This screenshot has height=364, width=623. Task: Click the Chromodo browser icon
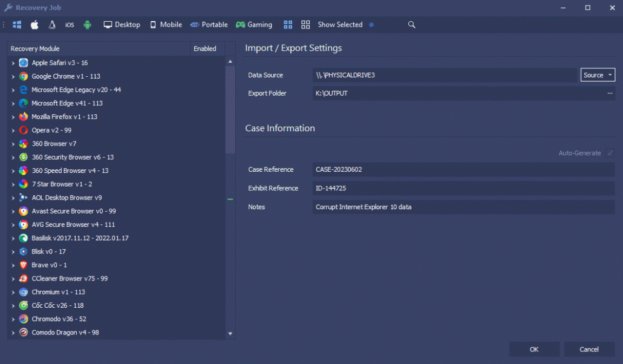[24, 319]
